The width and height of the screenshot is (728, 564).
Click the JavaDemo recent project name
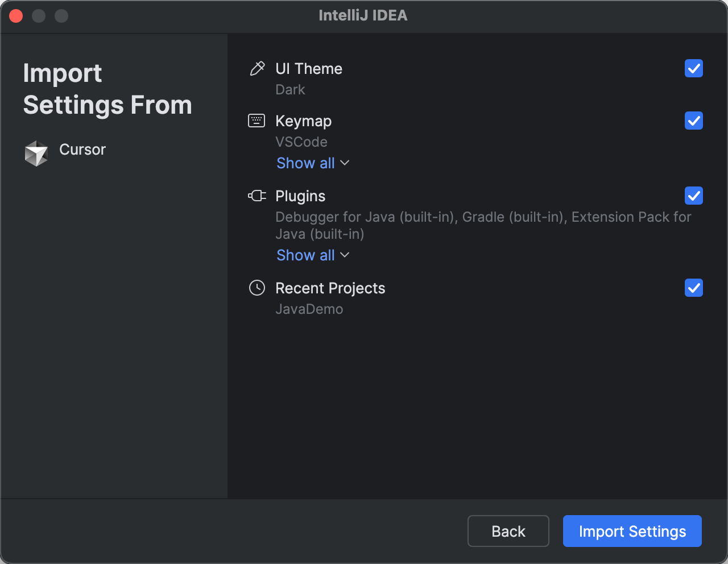pyautogui.click(x=309, y=309)
